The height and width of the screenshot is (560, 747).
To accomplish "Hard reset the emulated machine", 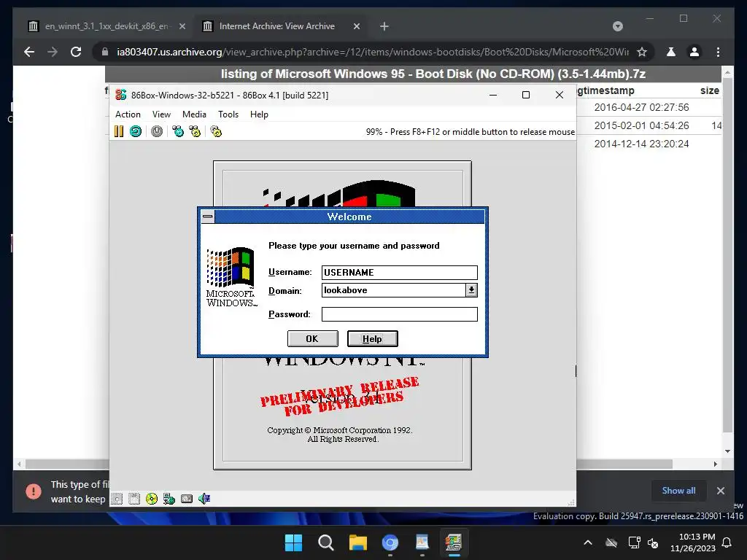I will [136, 131].
